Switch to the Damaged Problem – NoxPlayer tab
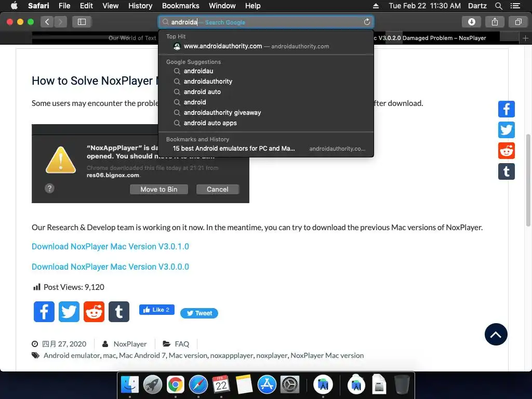This screenshot has height=399, width=532. coord(430,38)
